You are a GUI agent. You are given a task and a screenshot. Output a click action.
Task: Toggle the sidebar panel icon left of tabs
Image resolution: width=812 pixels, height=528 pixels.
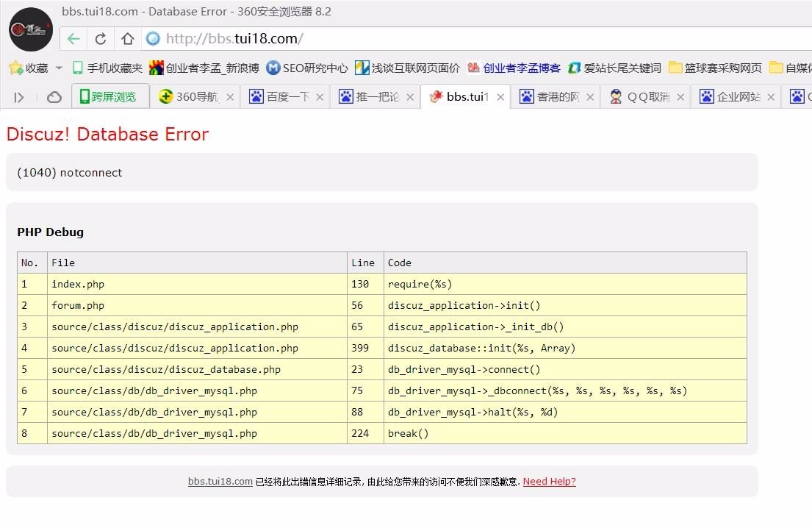(x=19, y=97)
